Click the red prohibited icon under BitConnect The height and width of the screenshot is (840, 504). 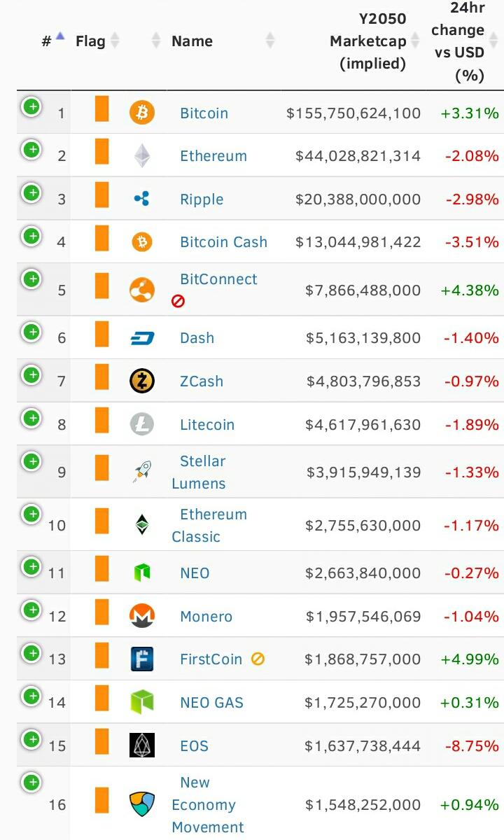[x=178, y=301]
